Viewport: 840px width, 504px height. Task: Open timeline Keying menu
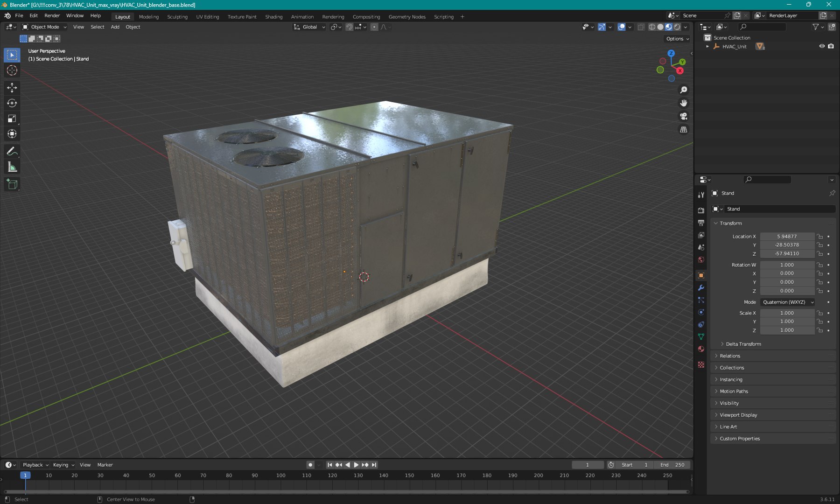pos(63,465)
